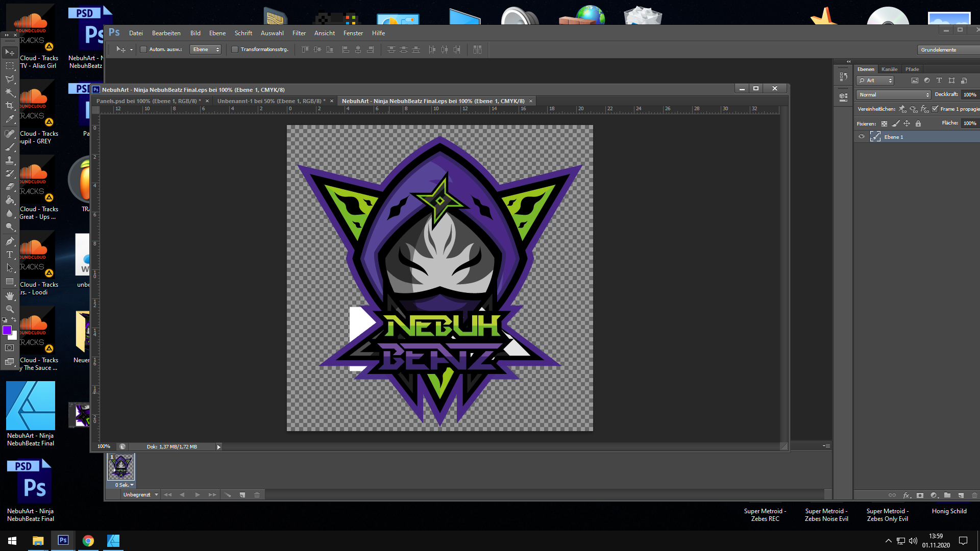Open the Datei menu
This screenshot has height=551, width=980.
[x=136, y=33]
